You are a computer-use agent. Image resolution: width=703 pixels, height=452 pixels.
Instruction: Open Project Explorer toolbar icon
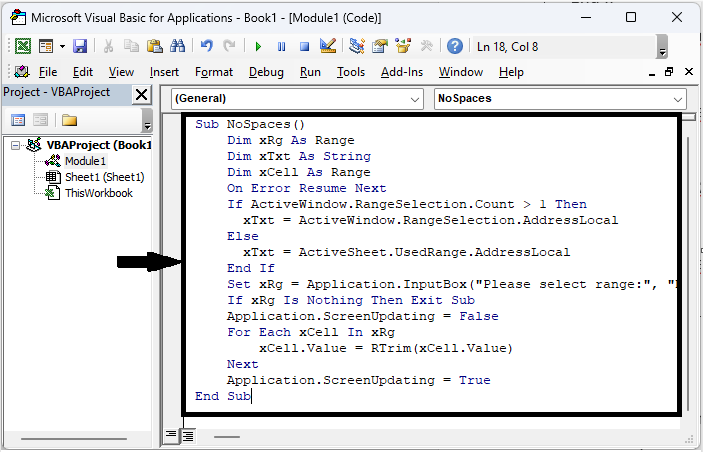click(x=357, y=46)
